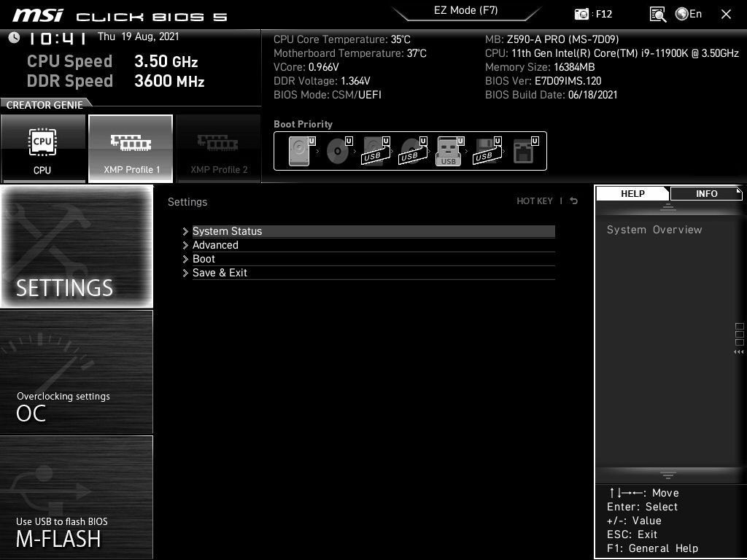Expand the Save & Exit entry arrow

[x=185, y=273]
